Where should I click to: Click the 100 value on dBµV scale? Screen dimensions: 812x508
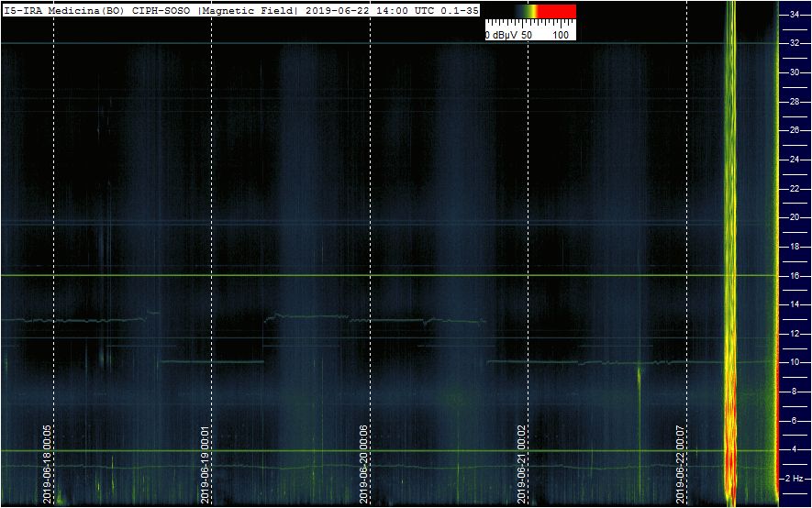tap(561, 35)
